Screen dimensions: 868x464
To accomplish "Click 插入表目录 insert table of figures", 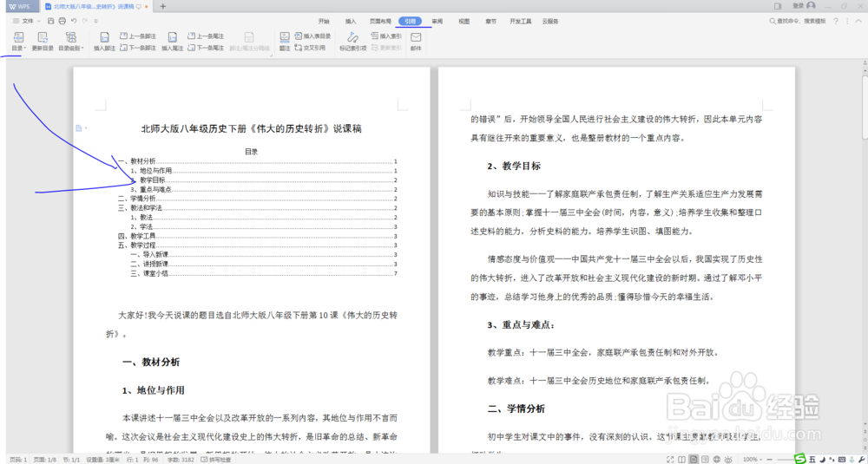I will coord(312,36).
